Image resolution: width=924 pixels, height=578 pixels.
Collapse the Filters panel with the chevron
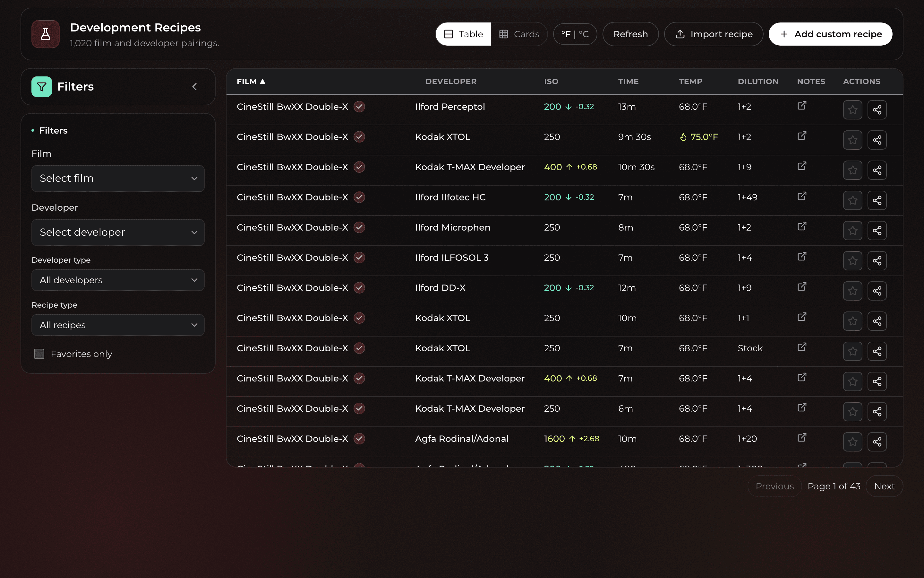tap(195, 87)
